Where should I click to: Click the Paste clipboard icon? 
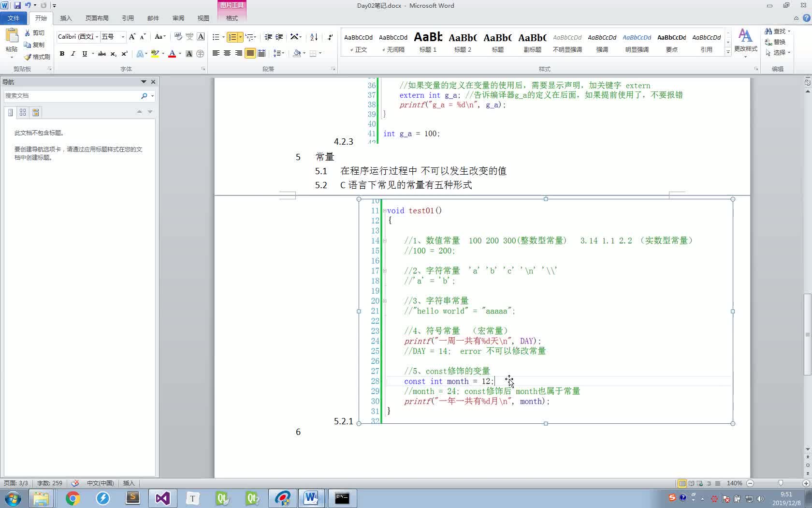(x=12, y=36)
